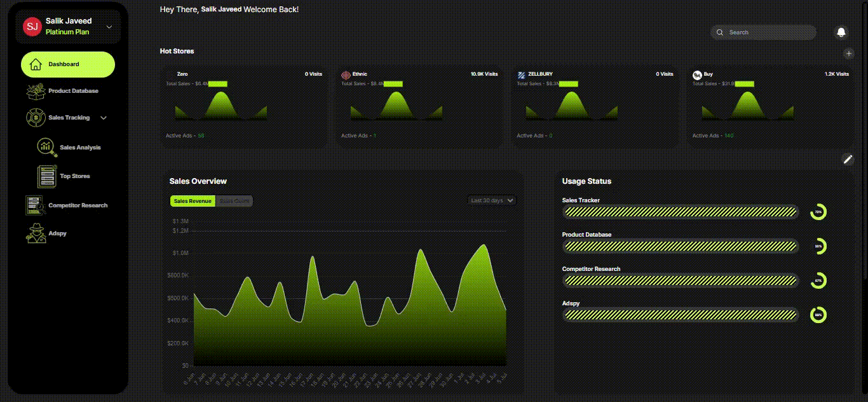868x402 pixels.
Task: Go to the Dashboard menu item
Action: point(68,64)
